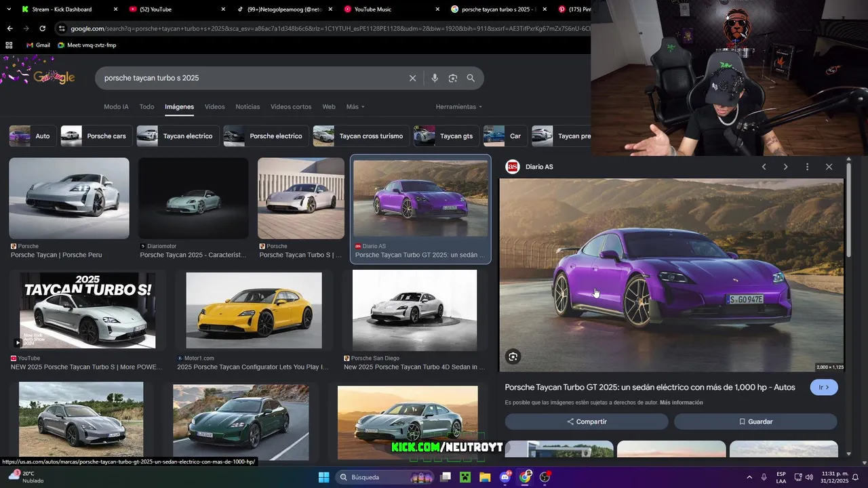Show previous image in preview panel
The image size is (868, 488).
[764, 167]
